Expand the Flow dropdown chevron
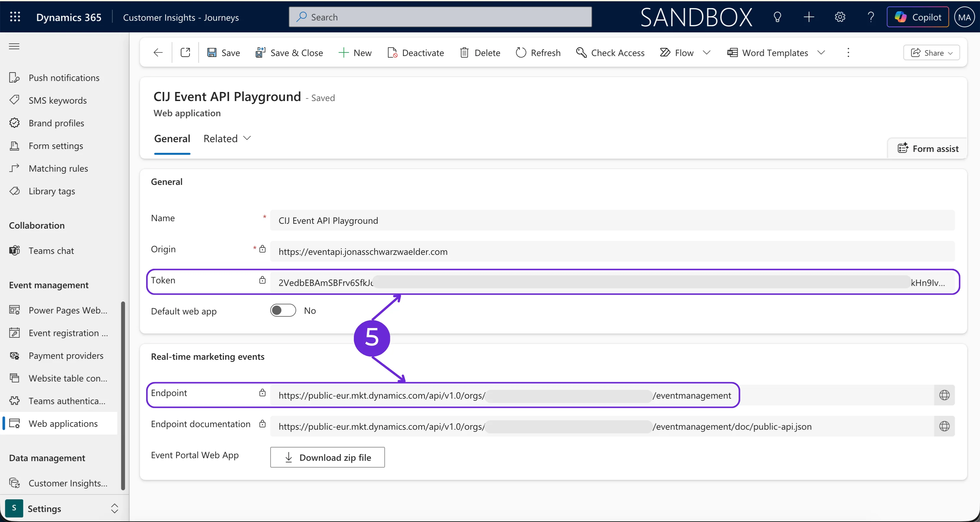This screenshot has width=980, height=522. click(x=706, y=52)
